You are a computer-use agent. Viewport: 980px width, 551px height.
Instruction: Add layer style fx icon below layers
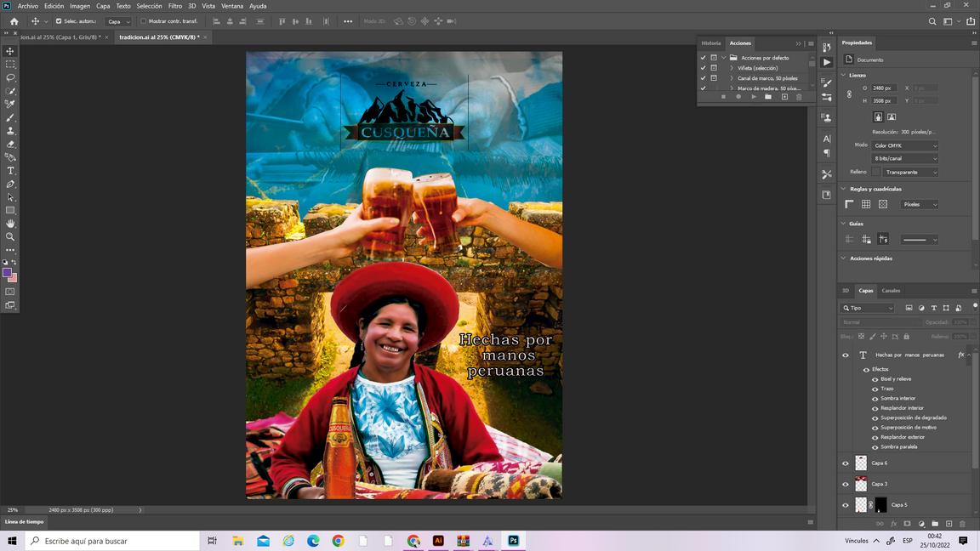[x=894, y=524]
